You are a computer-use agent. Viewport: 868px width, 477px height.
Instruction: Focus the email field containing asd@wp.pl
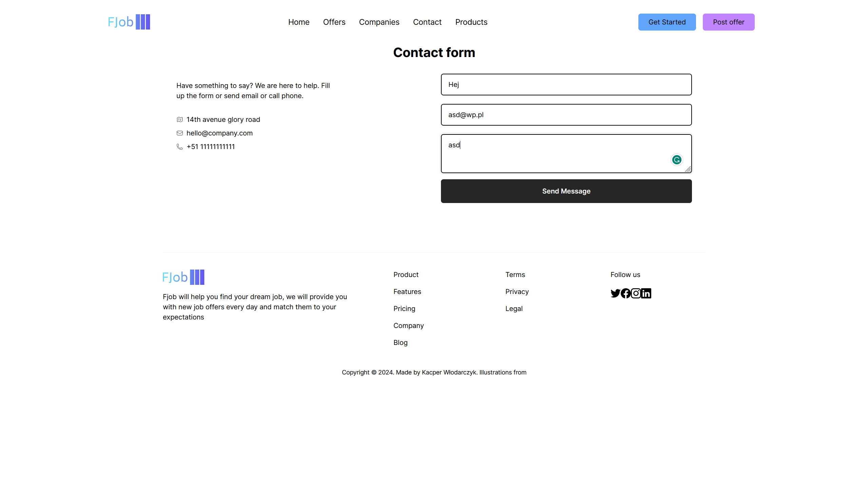click(x=566, y=115)
